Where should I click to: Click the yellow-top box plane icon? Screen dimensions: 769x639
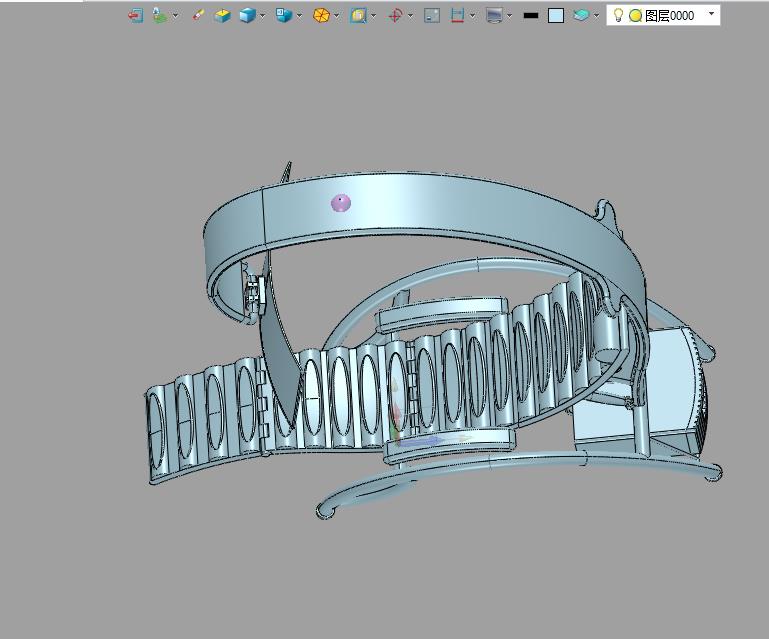point(222,16)
